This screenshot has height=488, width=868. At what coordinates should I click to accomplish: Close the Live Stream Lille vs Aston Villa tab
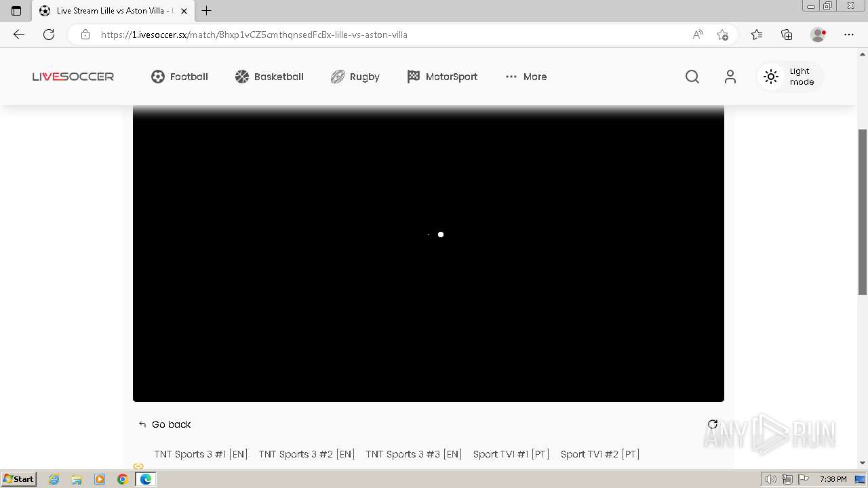click(x=184, y=11)
